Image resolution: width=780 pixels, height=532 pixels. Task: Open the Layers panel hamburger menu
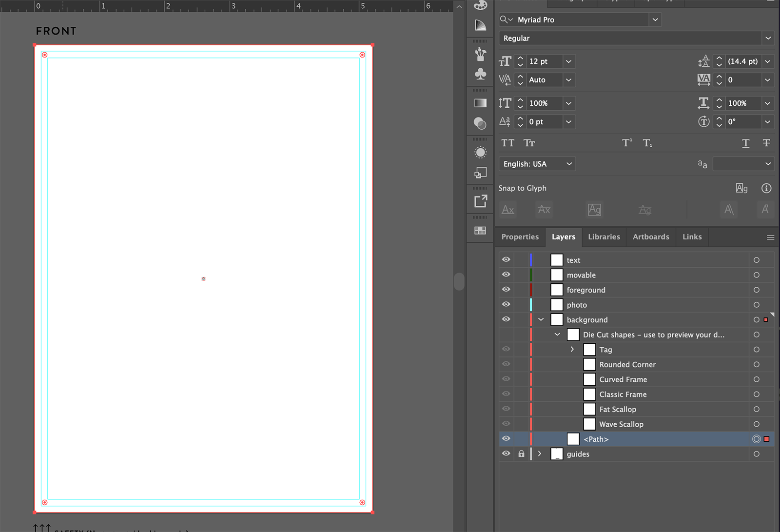(x=770, y=237)
